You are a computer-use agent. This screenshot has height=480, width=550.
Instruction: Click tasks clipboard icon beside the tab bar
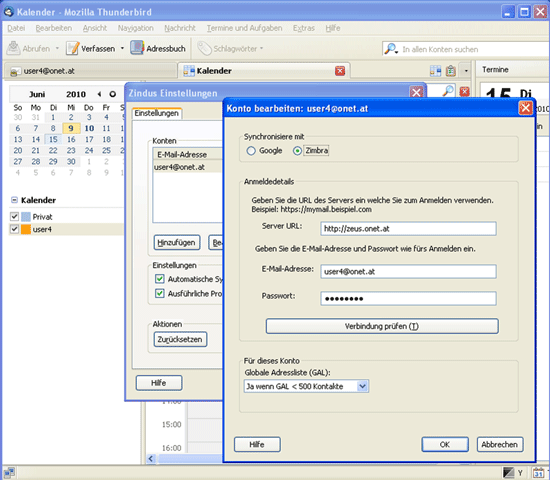click(451, 71)
